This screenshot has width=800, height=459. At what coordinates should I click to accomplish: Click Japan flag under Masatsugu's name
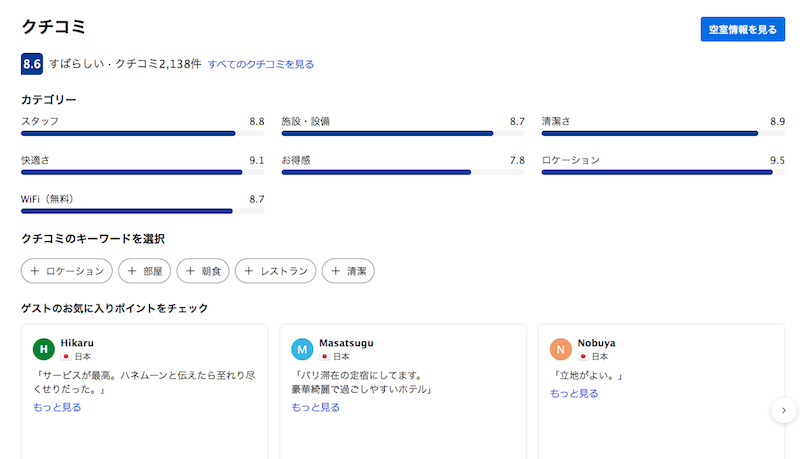coord(324,356)
